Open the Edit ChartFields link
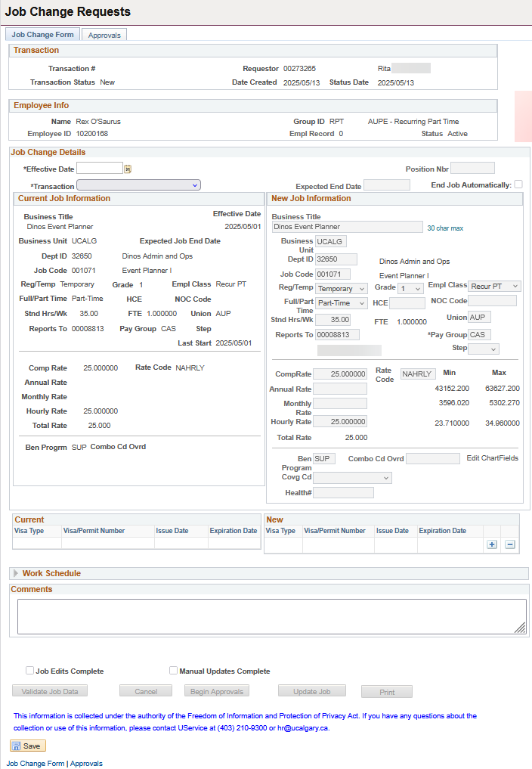The height and width of the screenshot is (769, 532). click(x=492, y=458)
